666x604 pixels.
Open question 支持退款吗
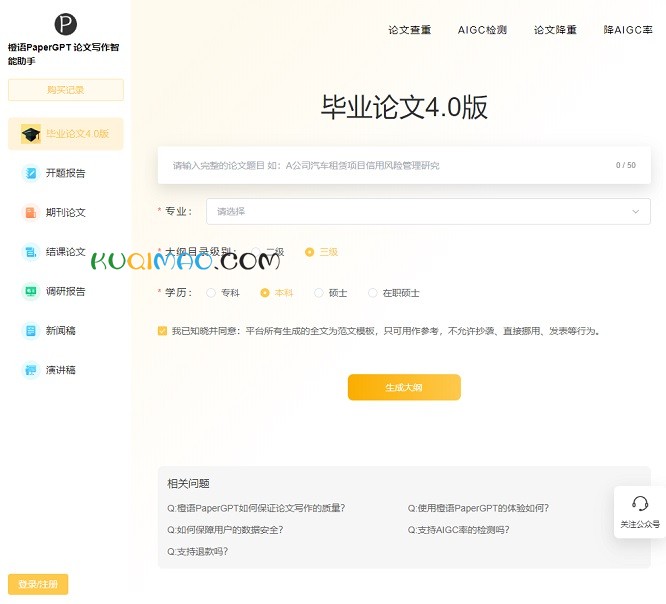coord(198,551)
